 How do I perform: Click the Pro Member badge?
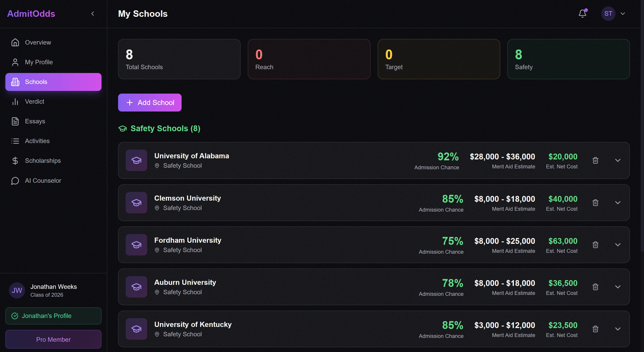click(x=53, y=339)
